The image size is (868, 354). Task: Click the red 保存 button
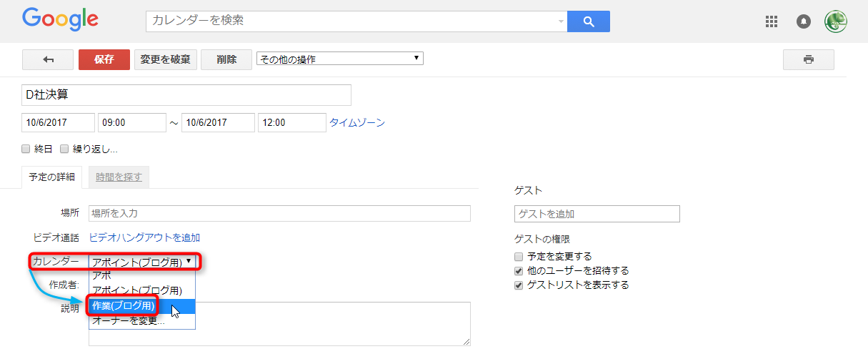[104, 59]
